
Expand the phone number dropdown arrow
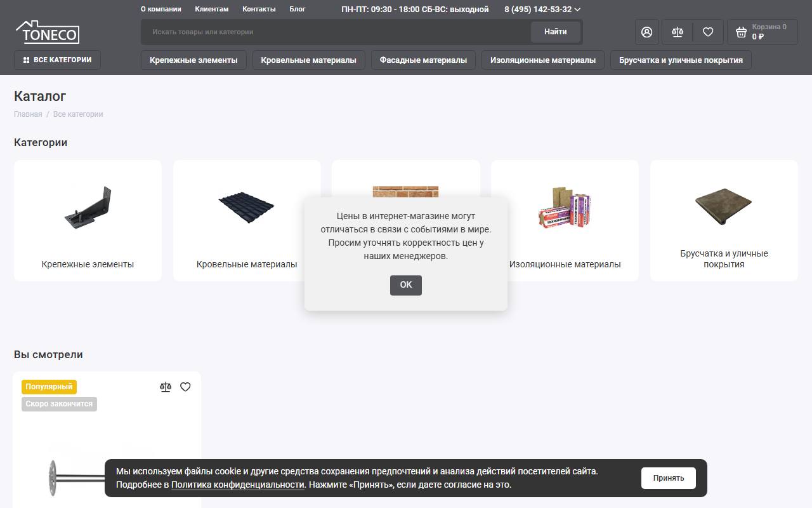(x=577, y=10)
